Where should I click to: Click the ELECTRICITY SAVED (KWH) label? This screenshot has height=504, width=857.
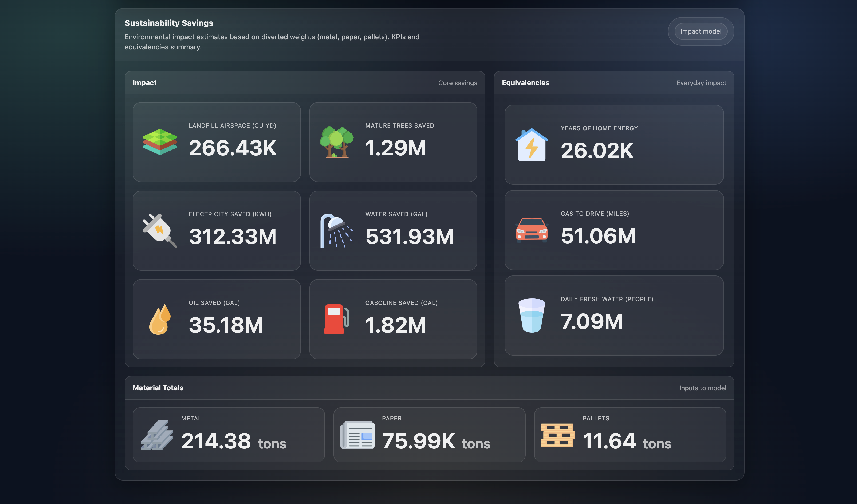(230, 214)
